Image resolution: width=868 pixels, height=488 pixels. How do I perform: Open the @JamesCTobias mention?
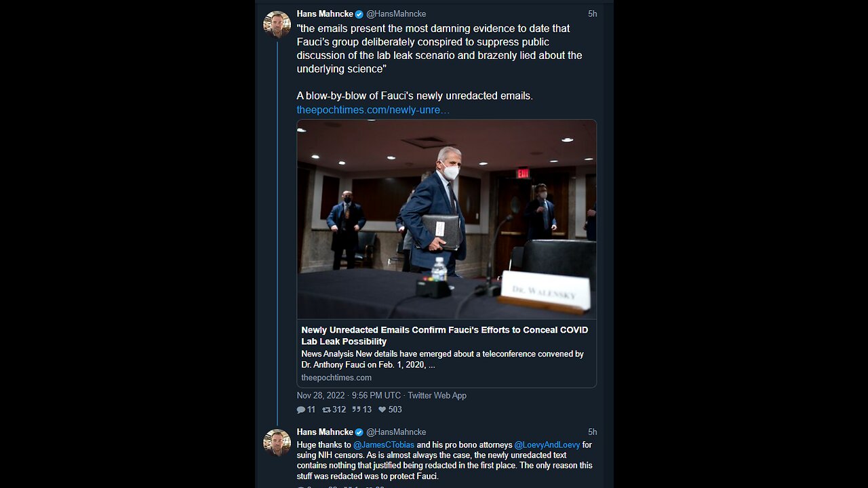click(383, 445)
